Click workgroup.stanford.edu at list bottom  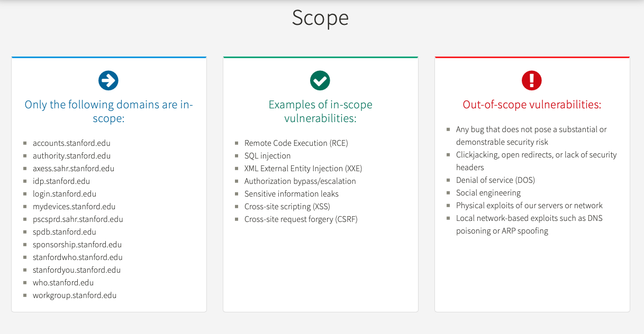75,295
